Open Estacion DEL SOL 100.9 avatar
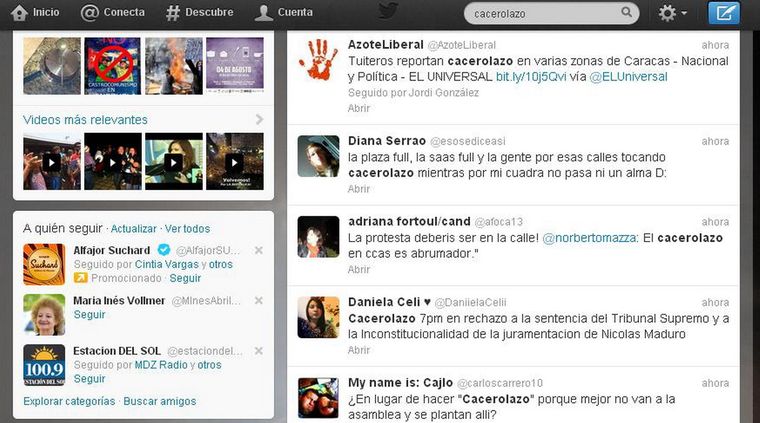This screenshot has width=760, height=423. click(44, 365)
